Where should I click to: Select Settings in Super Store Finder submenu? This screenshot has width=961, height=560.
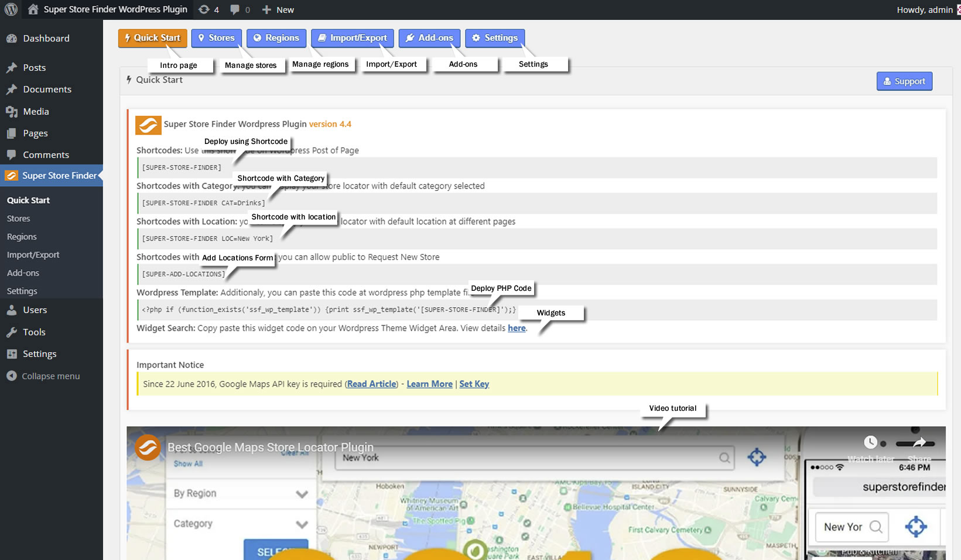pyautogui.click(x=22, y=291)
